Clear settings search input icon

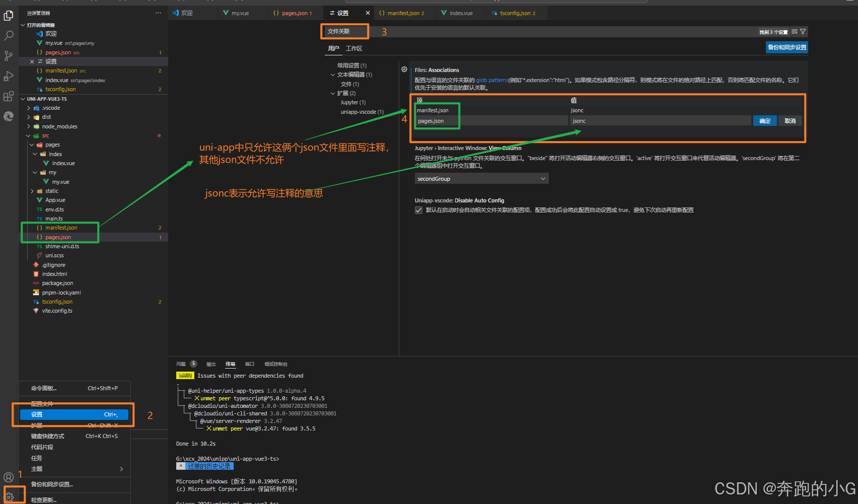click(795, 32)
